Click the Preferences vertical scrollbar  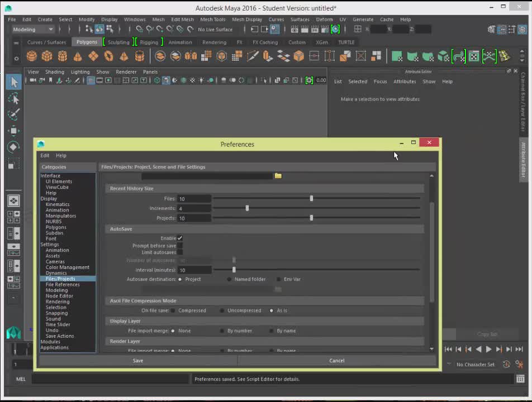pyautogui.click(x=431, y=252)
